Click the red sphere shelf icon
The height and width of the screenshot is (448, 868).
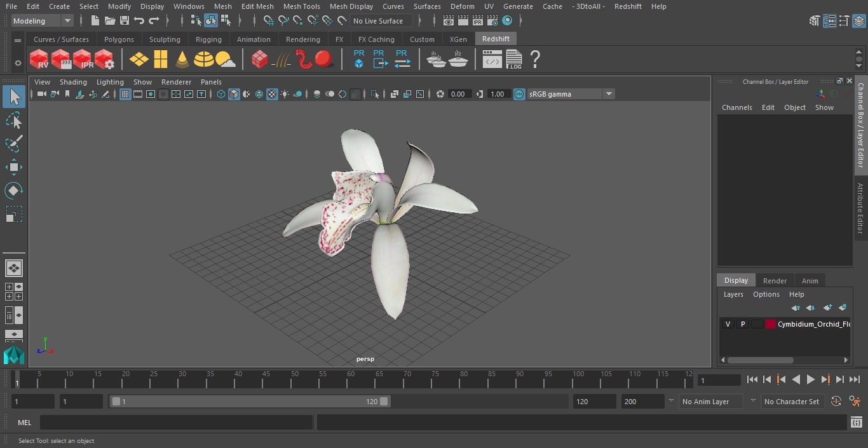tap(324, 60)
